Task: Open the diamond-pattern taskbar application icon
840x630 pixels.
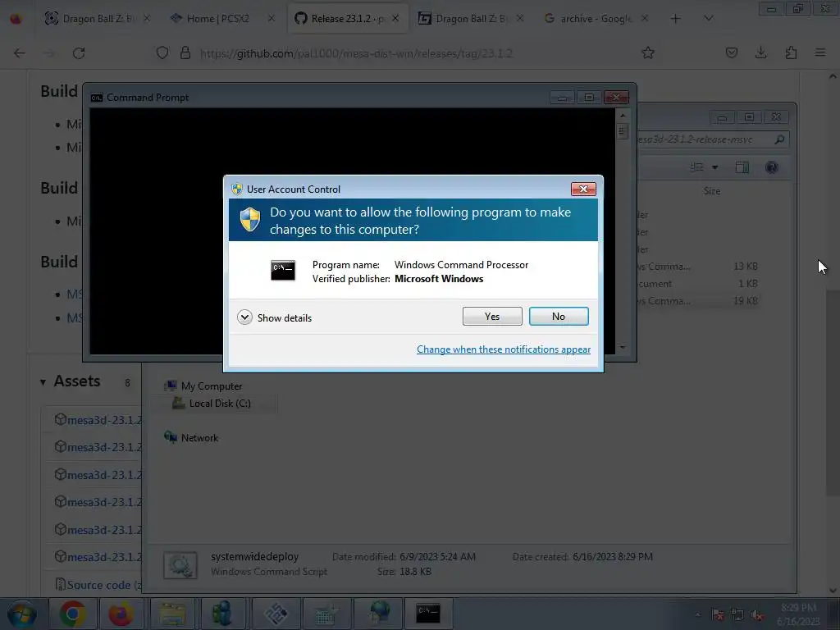Action: click(x=275, y=614)
